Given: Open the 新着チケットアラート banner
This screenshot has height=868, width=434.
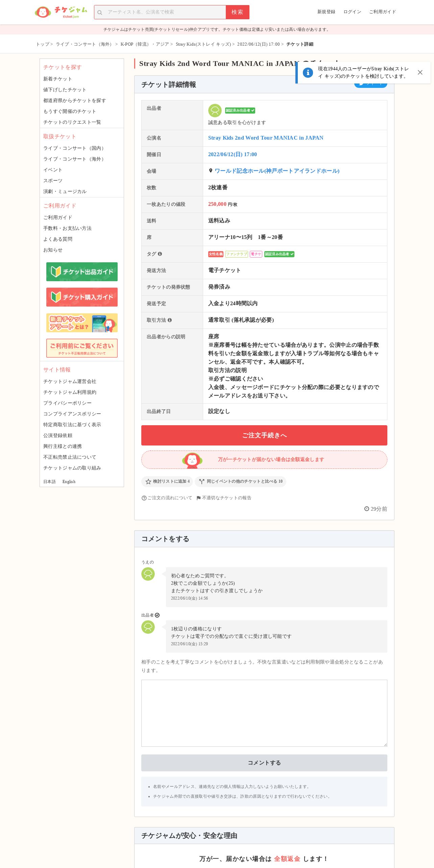Looking at the screenshot, I should [82, 323].
